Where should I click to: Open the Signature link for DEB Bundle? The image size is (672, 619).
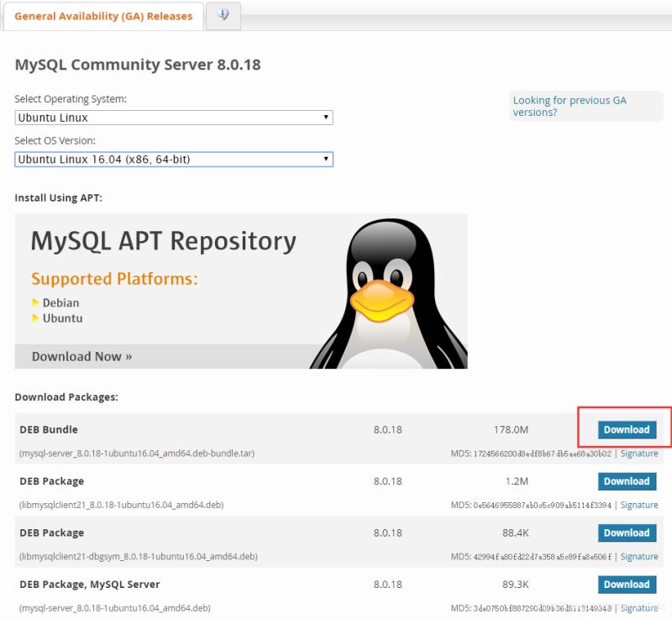638,454
